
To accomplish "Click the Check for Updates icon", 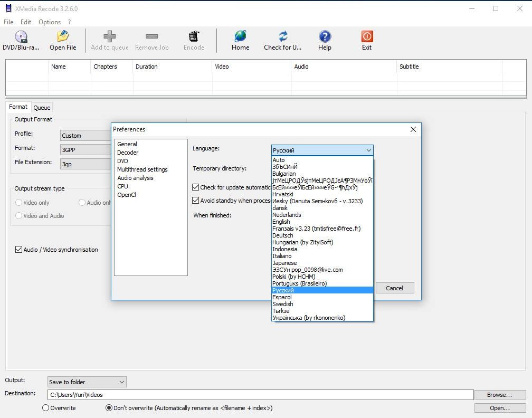I will pos(283,36).
